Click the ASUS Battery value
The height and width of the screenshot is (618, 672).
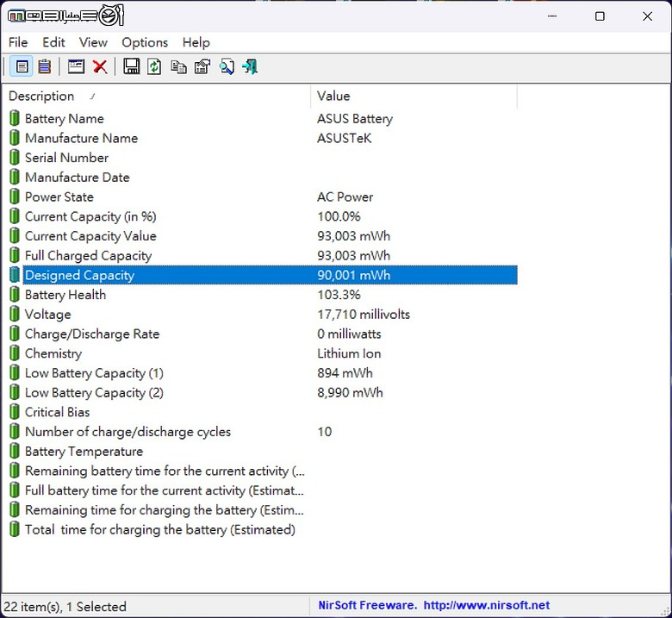pos(355,119)
